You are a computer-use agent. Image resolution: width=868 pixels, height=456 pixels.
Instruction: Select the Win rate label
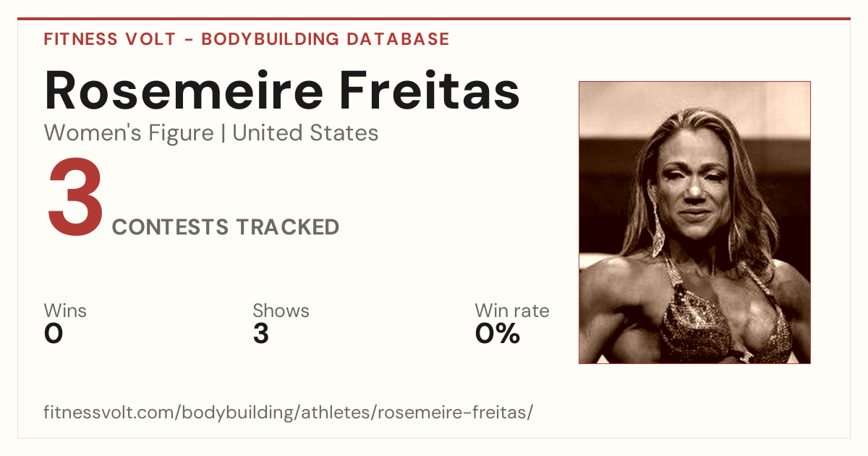[x=512, y=311]
